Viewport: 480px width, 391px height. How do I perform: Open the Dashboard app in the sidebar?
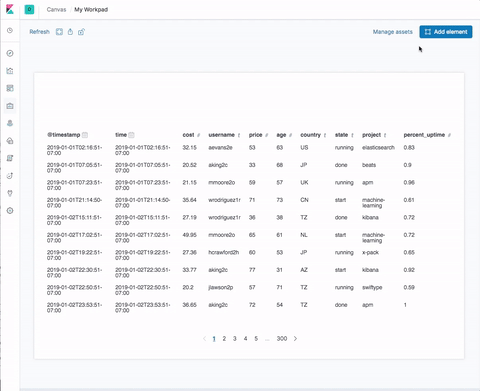pyautogui.click(x=10, y=88)
